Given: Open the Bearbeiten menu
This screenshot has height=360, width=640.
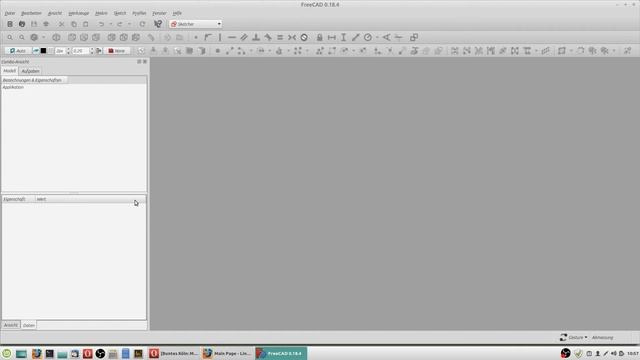Looking at the screenshot, I should [x=31, y=13].
